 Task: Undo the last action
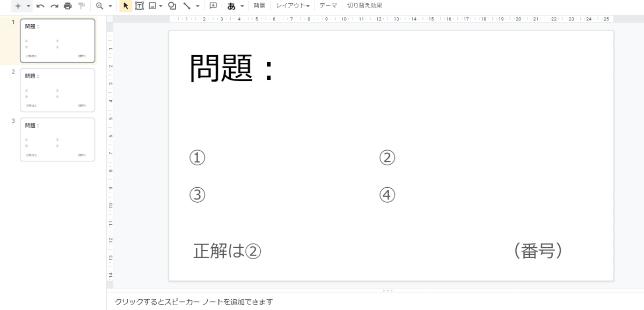coord(40,6)
